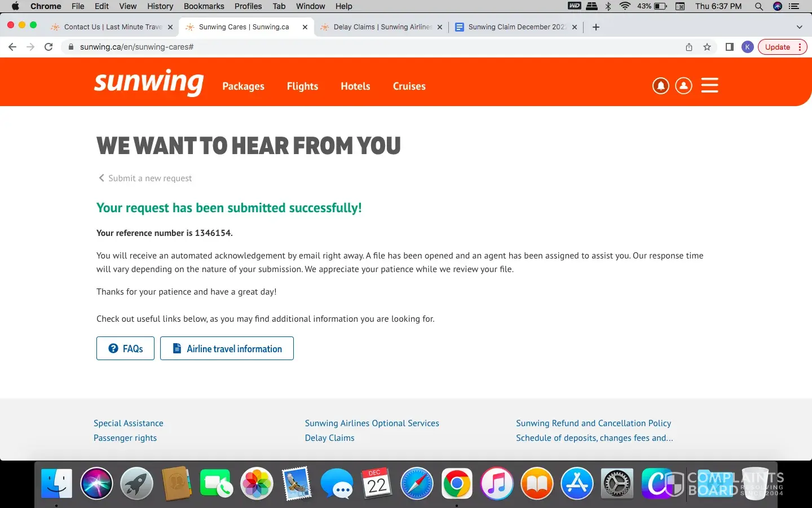
Task: Open Passenger rights footer link
Action: coord(125,438)
